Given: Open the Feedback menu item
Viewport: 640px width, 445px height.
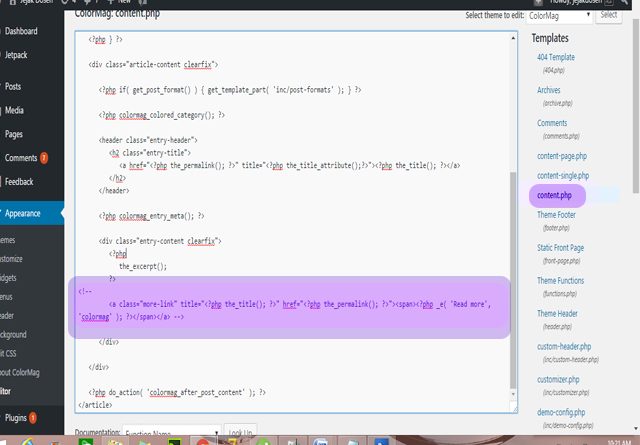Looking at the screenshot, I should coord(19,182).
